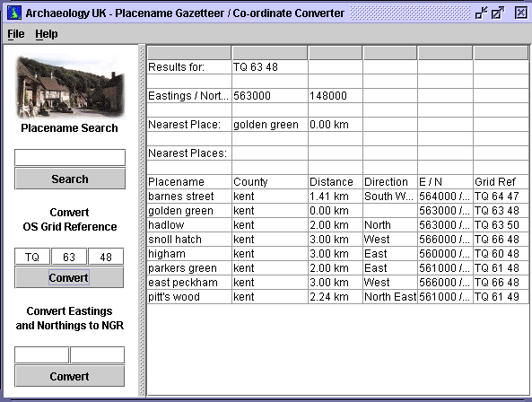The height and width of the screenshot is (402, 532).
Task: Open the Help menu
Action: point(47,34)
